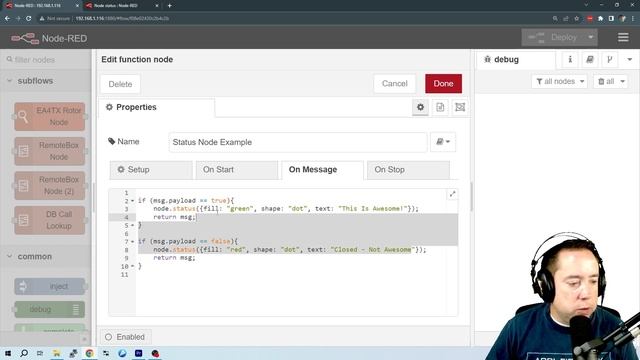Open the info sidebar icon
The width and height of the screenshot is (640, 360).
[x=570, y=60]
